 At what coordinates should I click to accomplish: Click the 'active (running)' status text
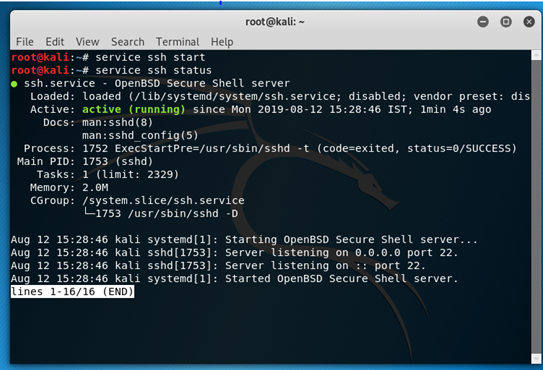point(134,109)
